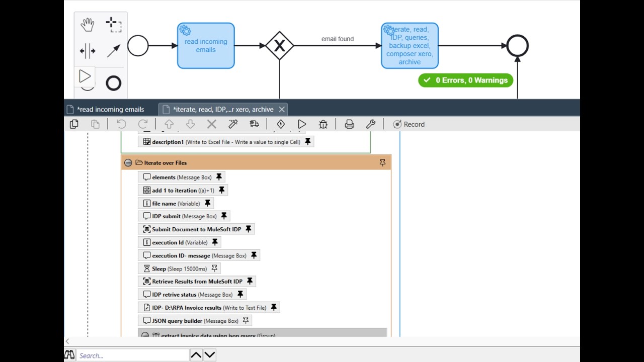Print the workflow

[349, 124]
